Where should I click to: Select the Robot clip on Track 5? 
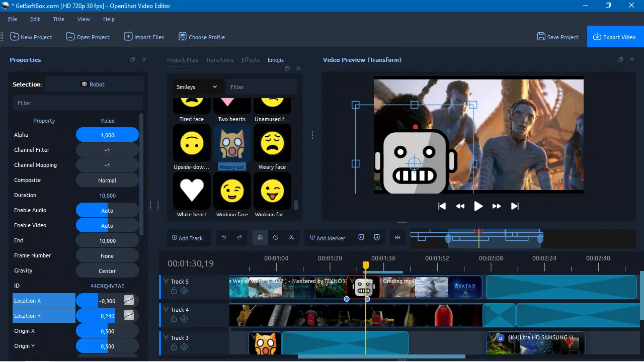point(363,288)
